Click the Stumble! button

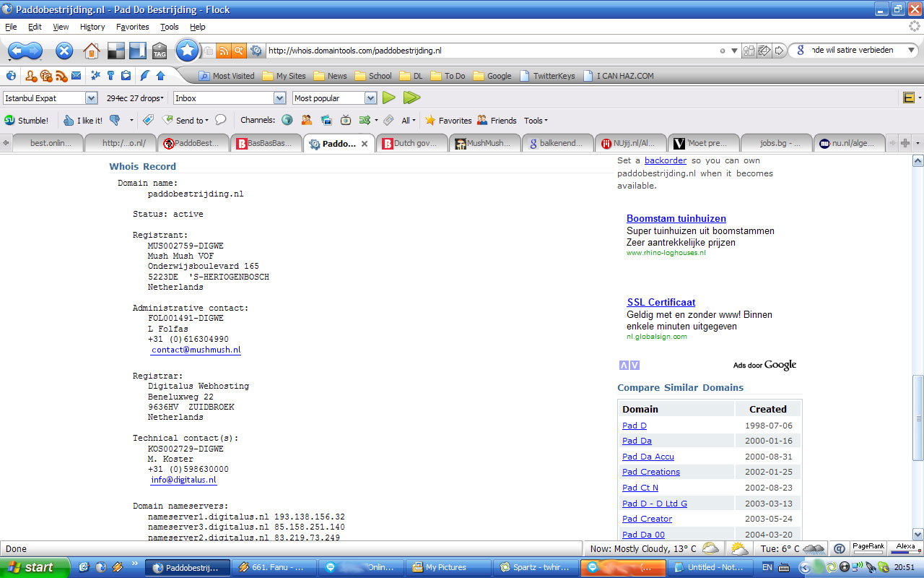(27, 121)
